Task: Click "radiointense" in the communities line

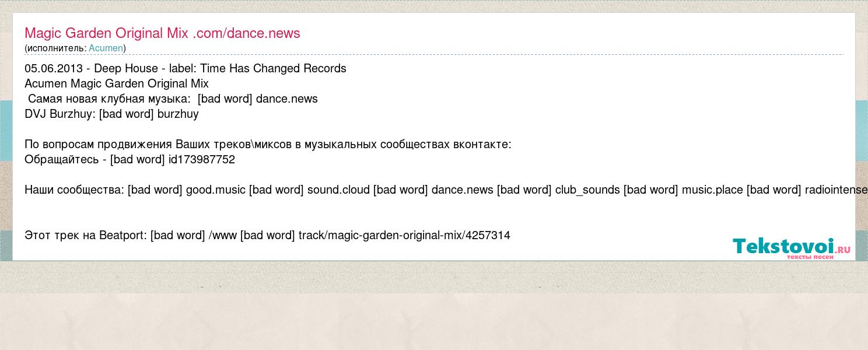Action: tap(836, 190)
